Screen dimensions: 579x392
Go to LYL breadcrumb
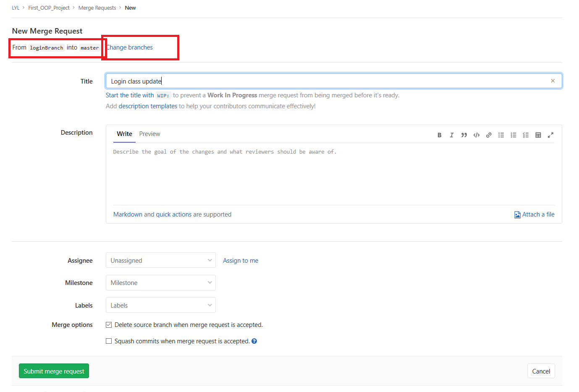(x=16, y=8)
